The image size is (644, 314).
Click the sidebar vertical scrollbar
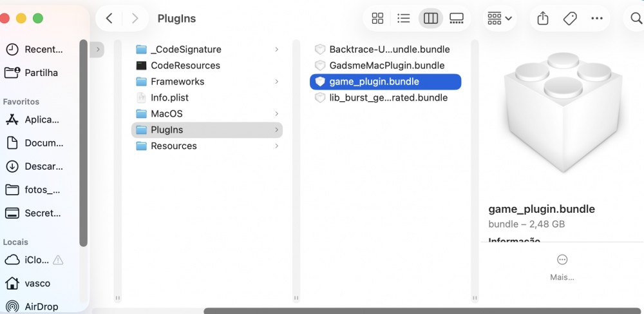[x=83, y=143]
